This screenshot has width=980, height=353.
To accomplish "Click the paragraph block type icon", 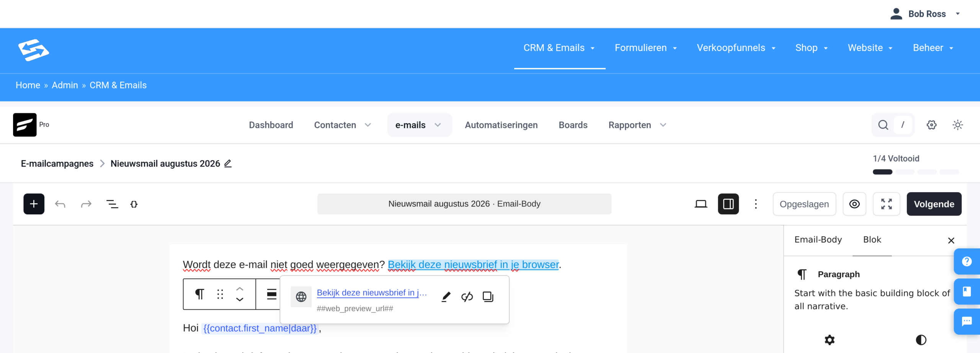I will (199, 294).
